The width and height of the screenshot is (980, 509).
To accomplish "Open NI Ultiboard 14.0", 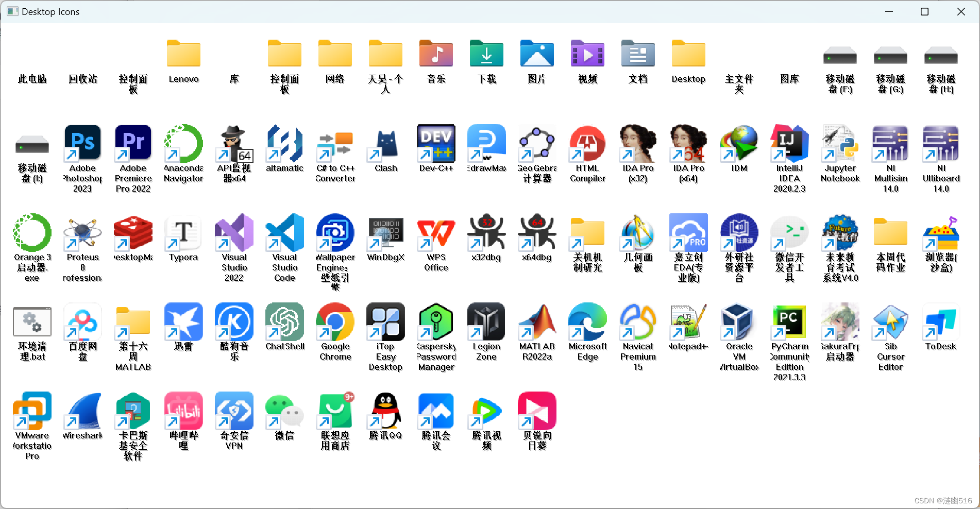I will pyautogui.click(x=941, y=143).
